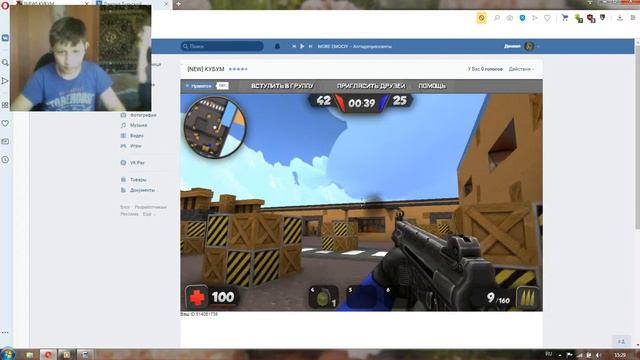Open Opera sidebar Flow arrow icon
This screenshot has width=640, height=360.
coord(5,81)
